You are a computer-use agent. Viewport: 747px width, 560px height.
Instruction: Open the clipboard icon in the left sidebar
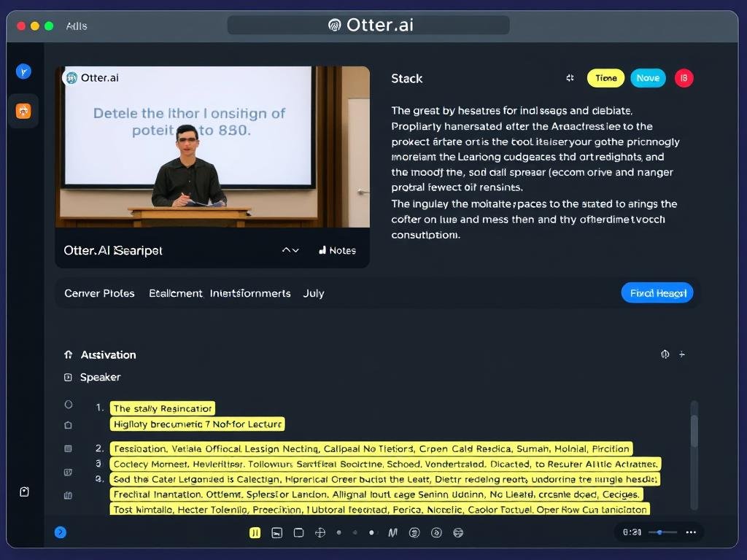click(x=24, y=491)
